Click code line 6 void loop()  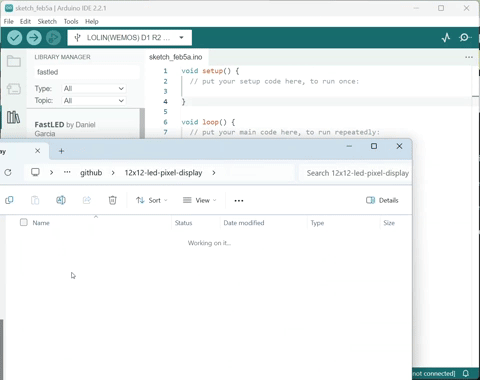(208, 122)
